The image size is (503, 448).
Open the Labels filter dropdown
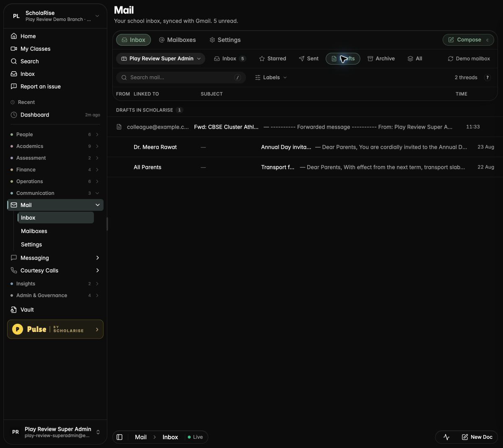271,78
